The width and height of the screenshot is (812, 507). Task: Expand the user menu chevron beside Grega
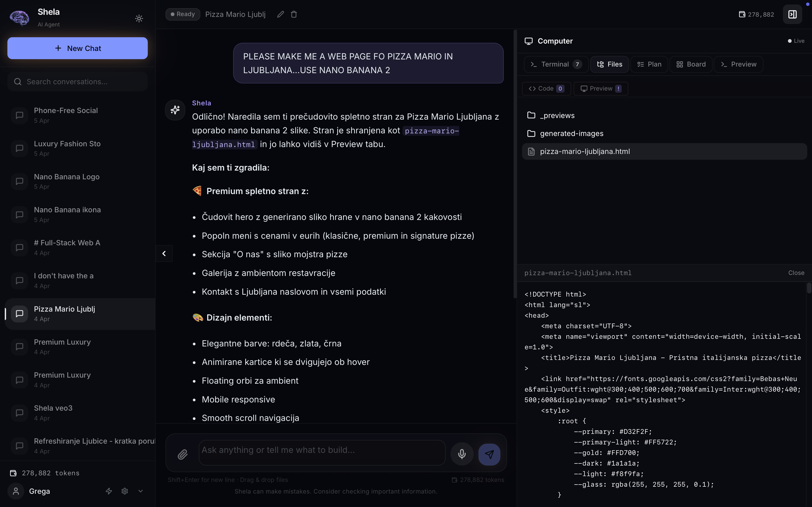coord(141,491)
